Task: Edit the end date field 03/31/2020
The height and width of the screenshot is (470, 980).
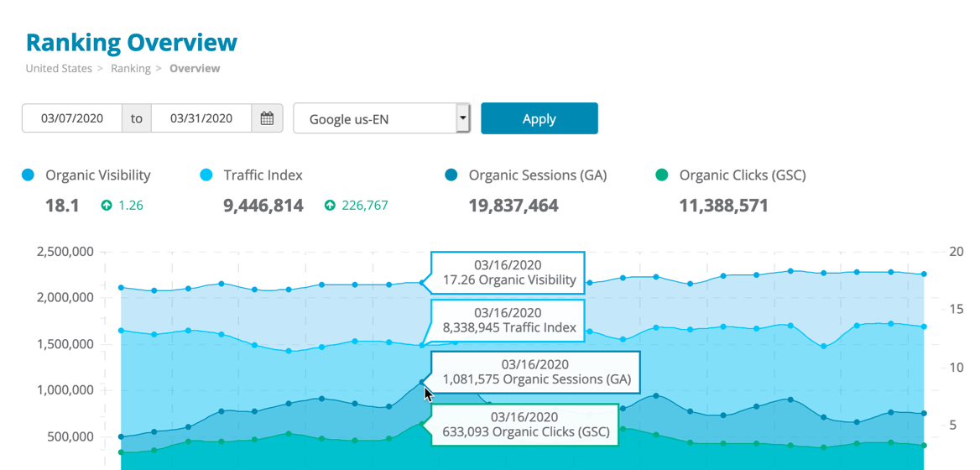Action: (x=201, y=118)
